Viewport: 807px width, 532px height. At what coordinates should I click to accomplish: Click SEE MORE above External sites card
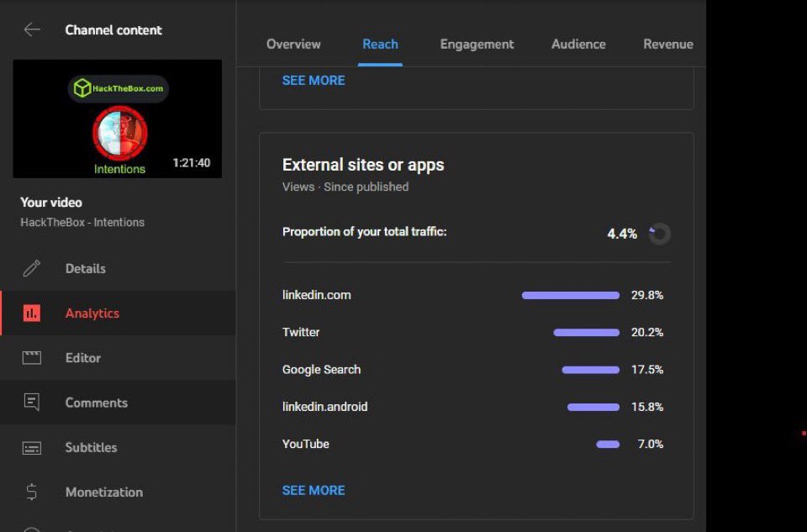coord(314,81)
